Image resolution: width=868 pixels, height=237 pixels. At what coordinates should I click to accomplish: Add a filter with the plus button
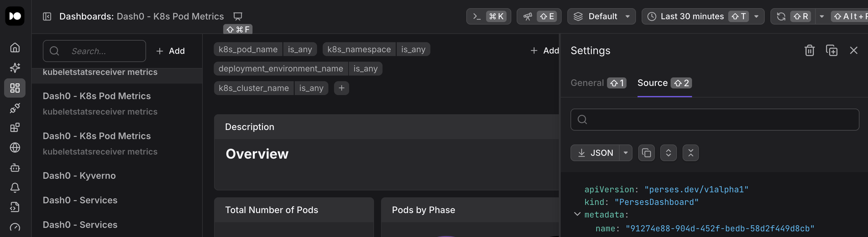point(341,88)
